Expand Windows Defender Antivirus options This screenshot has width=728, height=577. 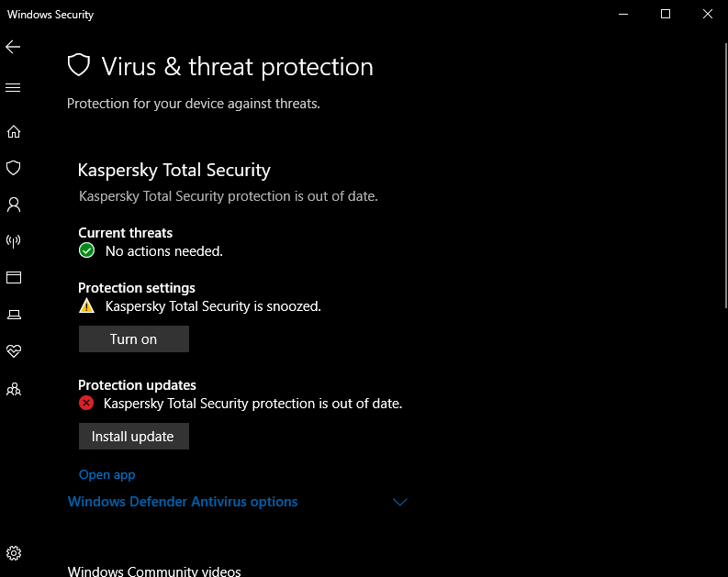point(183,502)
